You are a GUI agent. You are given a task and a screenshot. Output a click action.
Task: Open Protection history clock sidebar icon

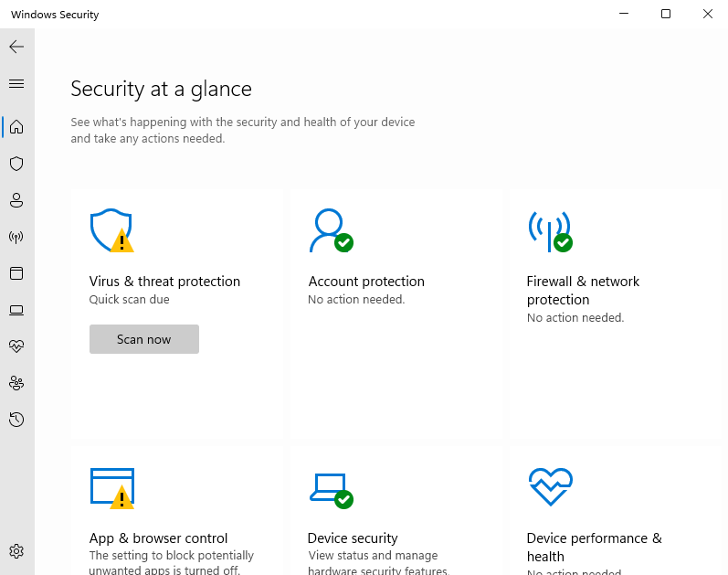(x=16, y=420)
